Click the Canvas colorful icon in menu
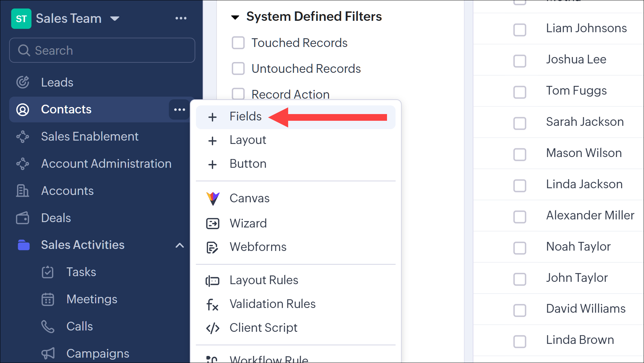The height and width of the screenshot is (363, 644). click(213, 198)
